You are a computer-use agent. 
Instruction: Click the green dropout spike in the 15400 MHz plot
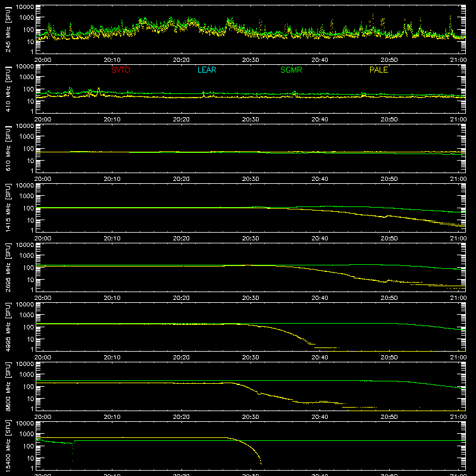(73, 452)
